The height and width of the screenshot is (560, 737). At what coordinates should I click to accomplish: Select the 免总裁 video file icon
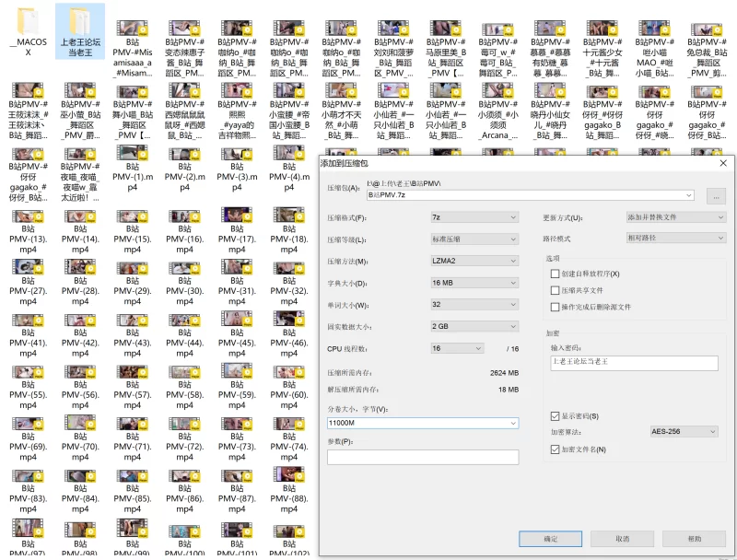coord(707,29)
